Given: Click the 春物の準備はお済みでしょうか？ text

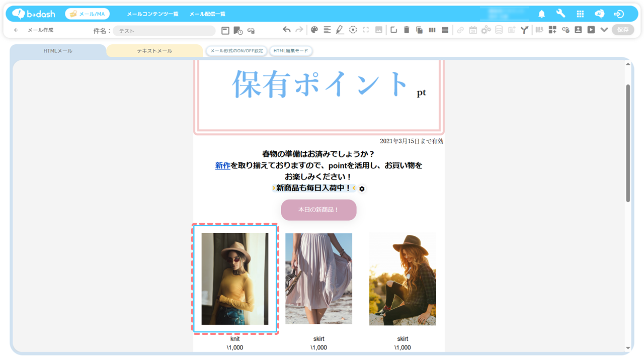Looking at the screenshot, I should (318, 154).
